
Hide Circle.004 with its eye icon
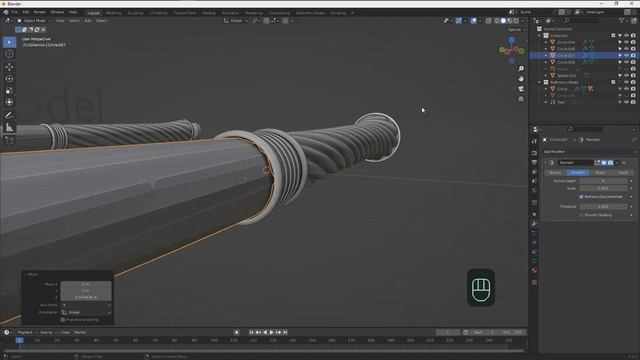coord(627,42)
